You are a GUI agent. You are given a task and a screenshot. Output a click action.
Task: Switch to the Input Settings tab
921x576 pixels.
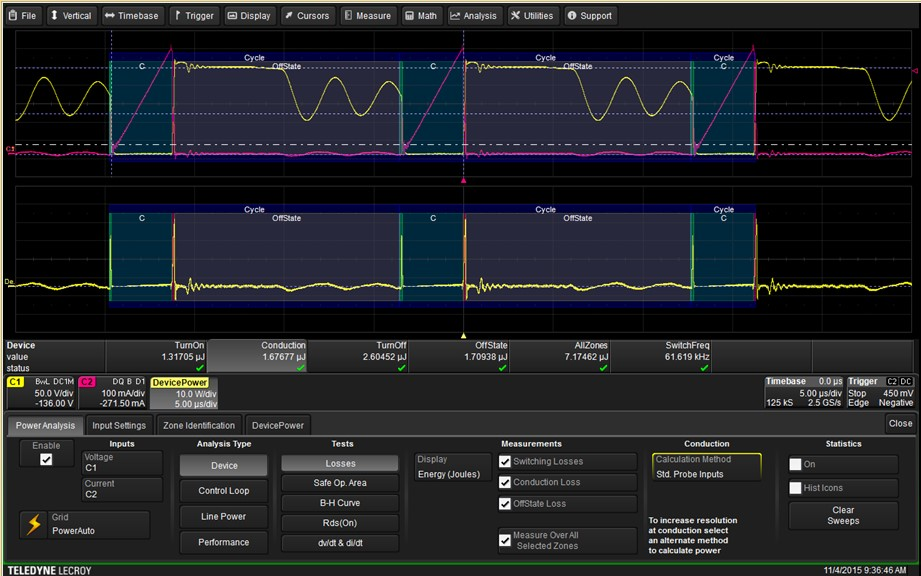click(x=118, y=425)
